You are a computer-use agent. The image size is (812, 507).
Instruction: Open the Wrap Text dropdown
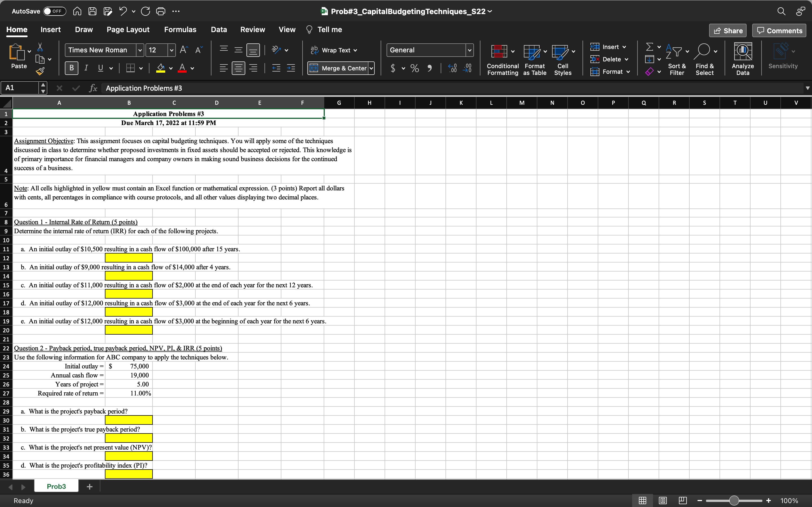(x=355, y=50)
